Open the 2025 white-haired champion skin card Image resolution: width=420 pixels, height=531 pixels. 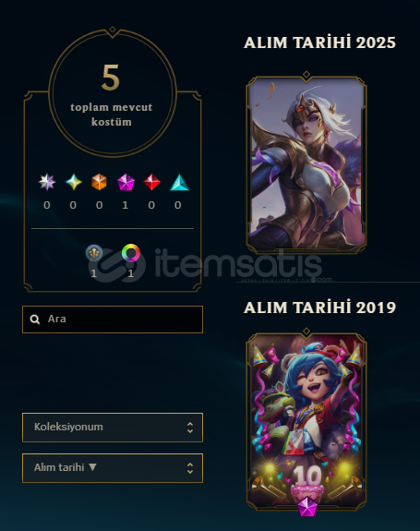306,163
